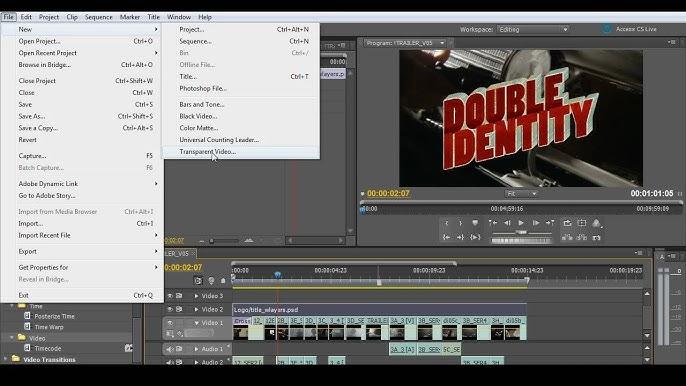This screenshot has height=386, width=686.
Task: Select the Cross Dissolve transition on Video 1
Action: coord(242,321)
